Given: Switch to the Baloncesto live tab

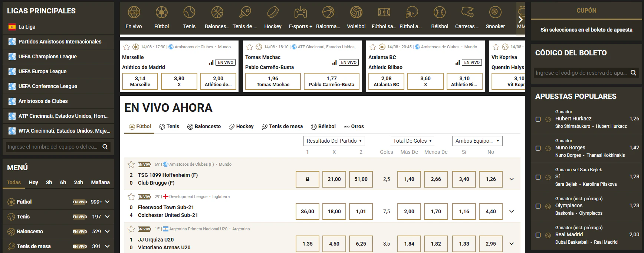Looking at the screenshot, I should [x=204, y=126].
